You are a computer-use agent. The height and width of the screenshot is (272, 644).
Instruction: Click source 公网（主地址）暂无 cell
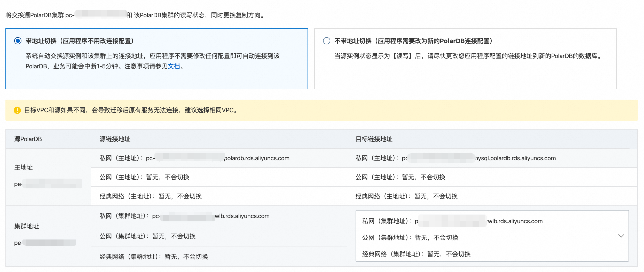pyautogui.click(x=219, y=177)
